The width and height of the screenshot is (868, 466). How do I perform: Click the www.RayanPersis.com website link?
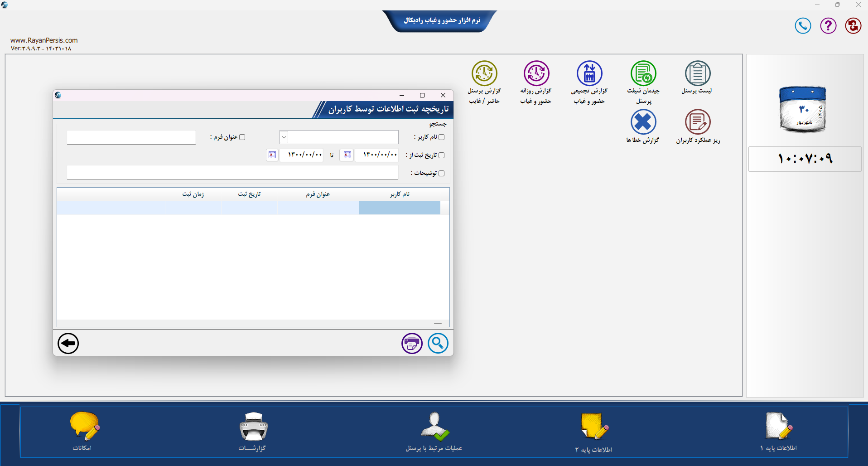click(44, 40)
